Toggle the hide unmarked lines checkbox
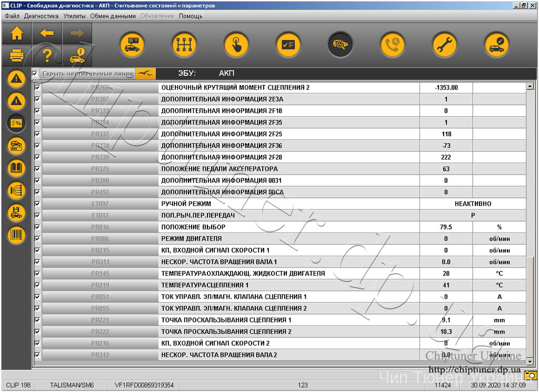539x392 pixels. [x=35, y=73]
